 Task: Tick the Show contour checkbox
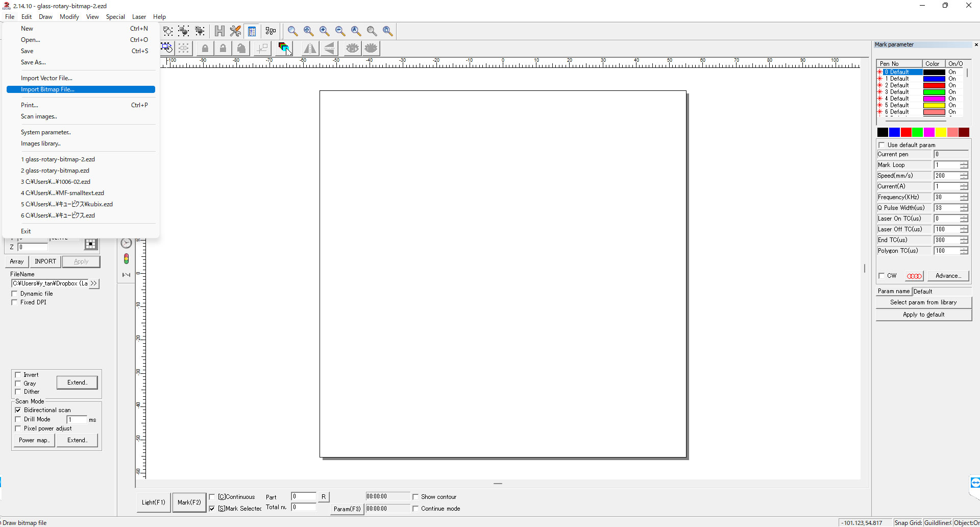point(415,497)
